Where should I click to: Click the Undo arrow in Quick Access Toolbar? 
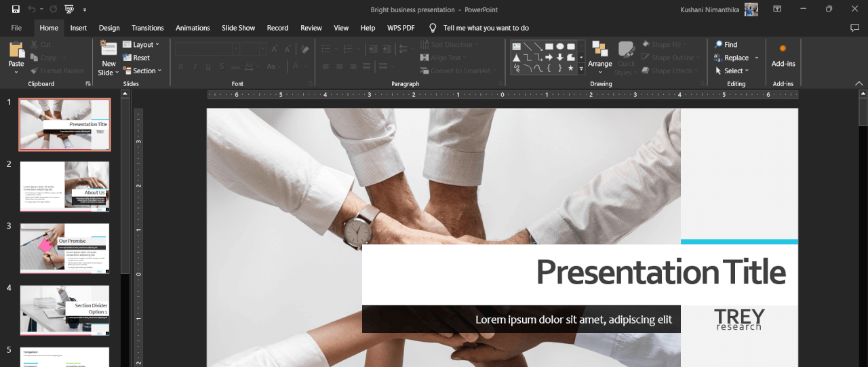[32, 9]
